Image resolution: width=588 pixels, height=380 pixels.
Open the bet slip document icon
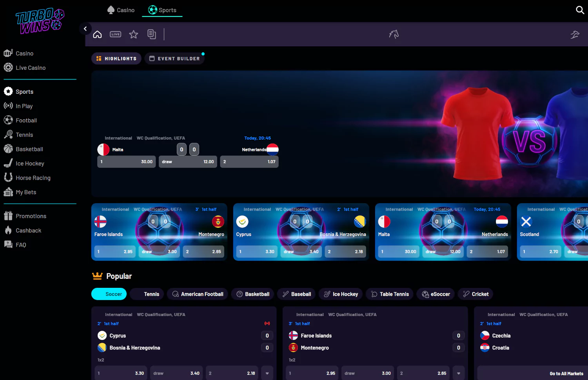(152, 35)
